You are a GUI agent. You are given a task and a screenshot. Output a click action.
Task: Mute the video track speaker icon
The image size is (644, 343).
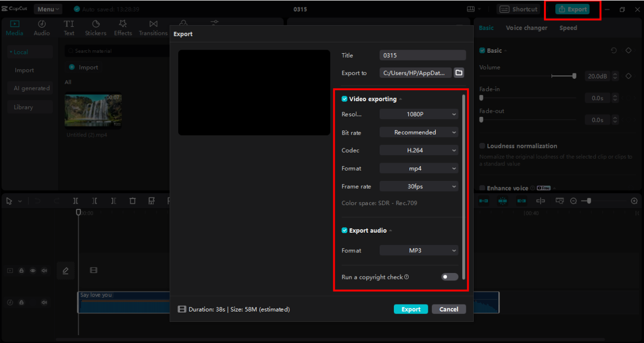pyautogui.click(x=44, y=271)
